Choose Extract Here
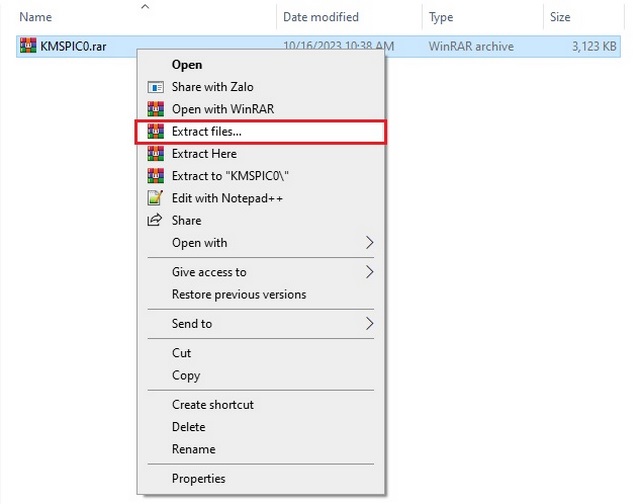 coord(204,154)
